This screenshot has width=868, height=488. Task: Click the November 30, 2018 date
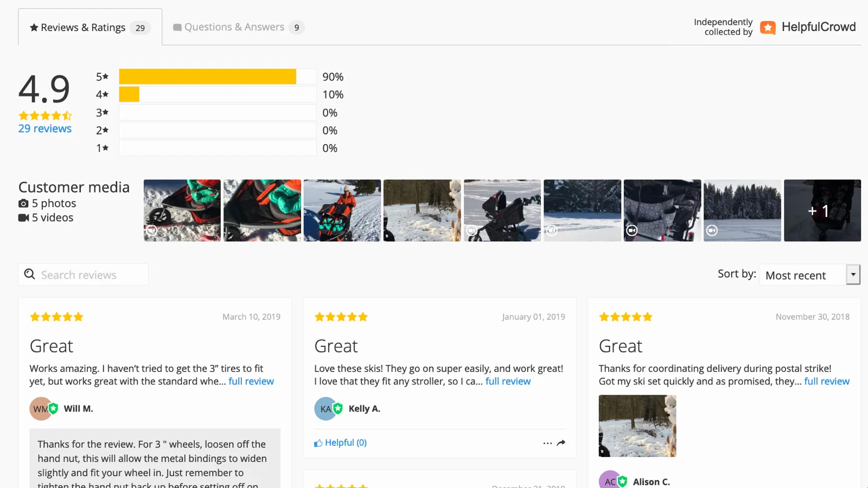click(x=813, y=317)
